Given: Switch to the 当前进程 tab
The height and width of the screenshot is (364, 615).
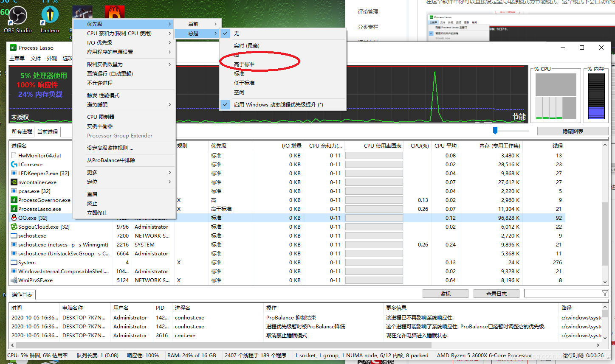Looking at the screenshot, I should [x=48, y=132].
